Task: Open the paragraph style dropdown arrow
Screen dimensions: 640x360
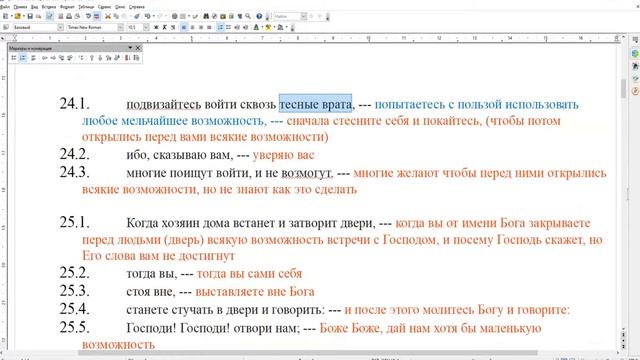Action: pos(60,27)
